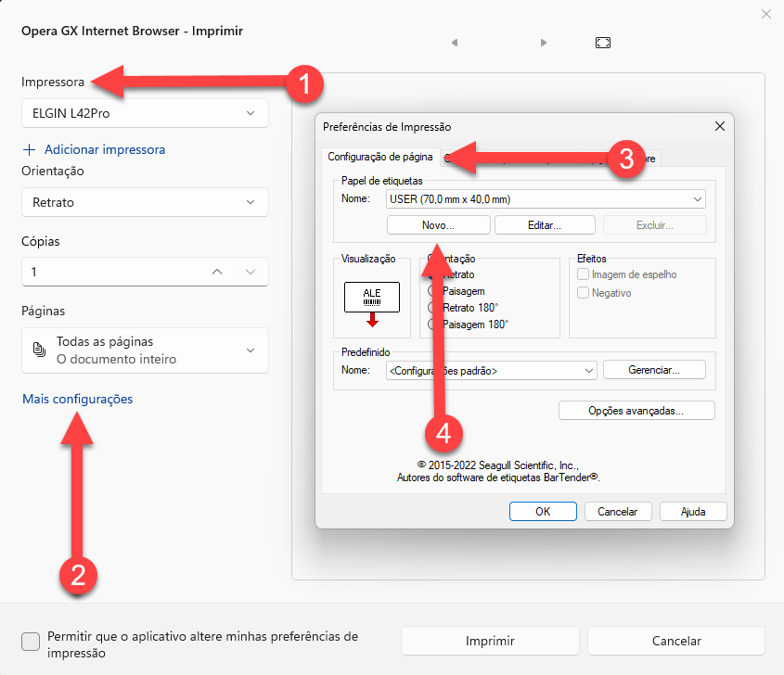
Task: Select the Retrato 180° orientation radio
Action: tap(433, 307)
